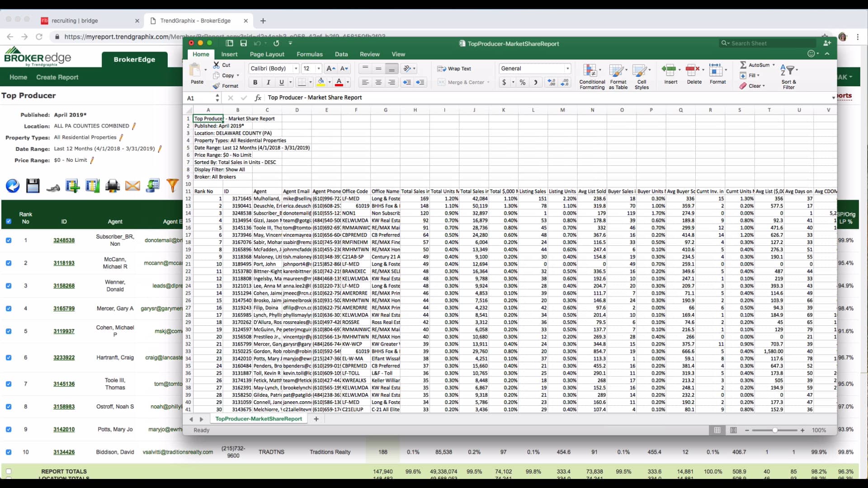This screenshot has width=868, height=488.
Task: Expand the AutoSum dropdown arrow
Action: point(774,65)
